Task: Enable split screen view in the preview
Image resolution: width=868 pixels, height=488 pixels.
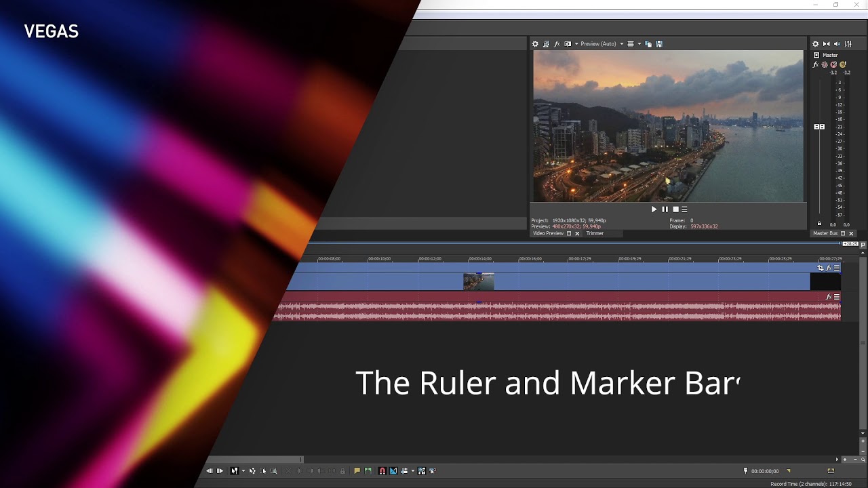Action: point(568,43)
